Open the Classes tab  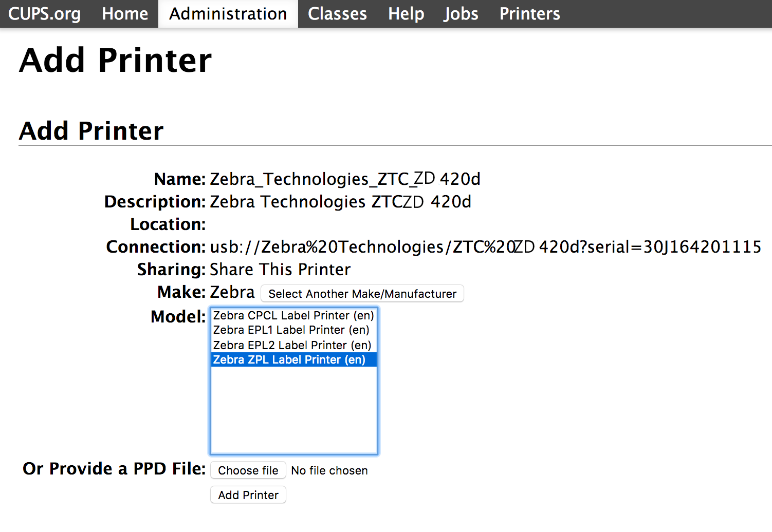[337, 14]
